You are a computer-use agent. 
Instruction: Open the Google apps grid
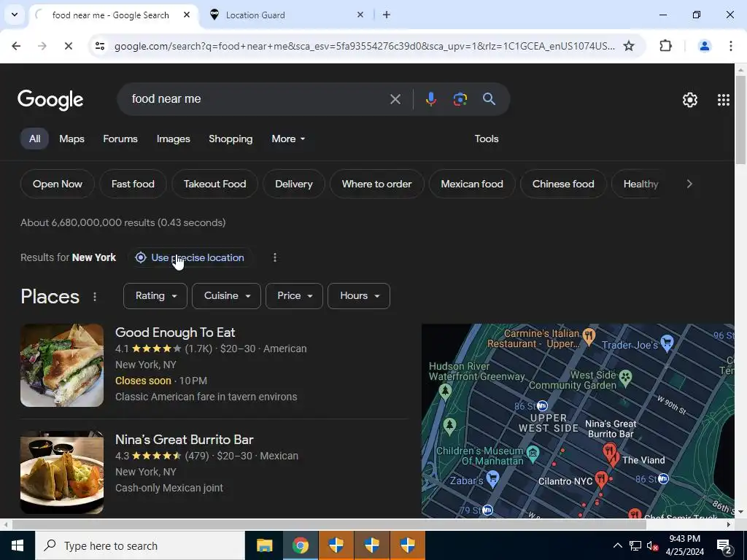coord(723,99)
